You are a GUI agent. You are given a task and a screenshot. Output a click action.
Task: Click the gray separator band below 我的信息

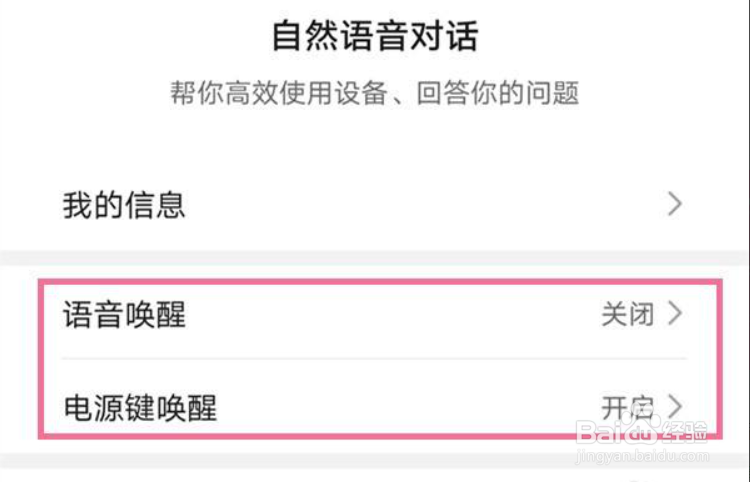[x=375, y=258]
